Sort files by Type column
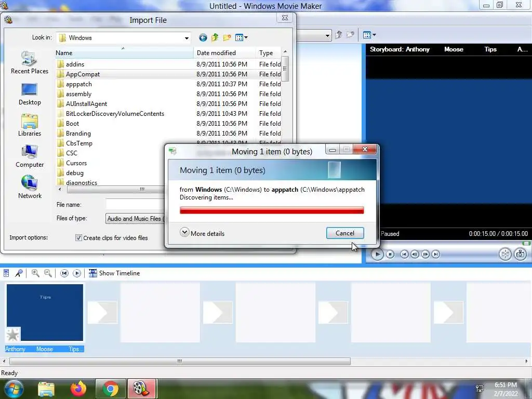 [269, 53]
